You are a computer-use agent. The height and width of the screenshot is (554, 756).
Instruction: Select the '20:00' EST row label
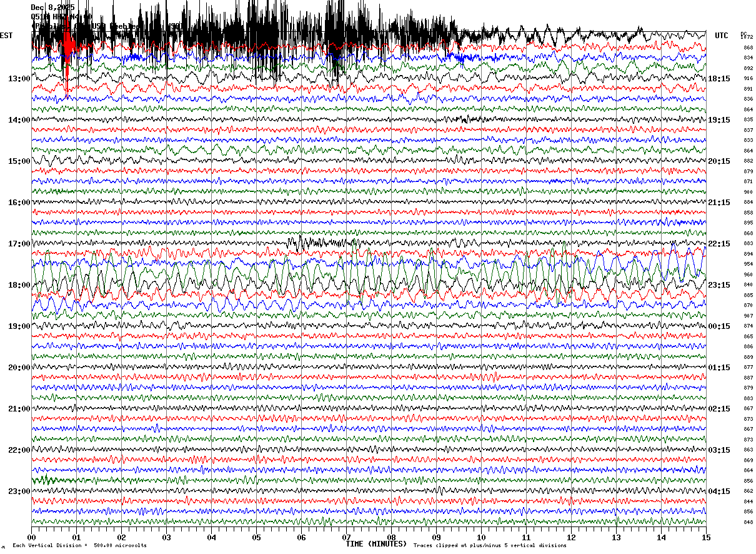click(x=19, y=368)
